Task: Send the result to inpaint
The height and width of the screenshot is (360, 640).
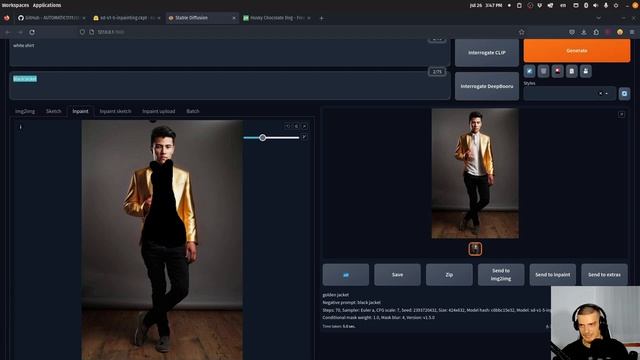Action: 553,275
